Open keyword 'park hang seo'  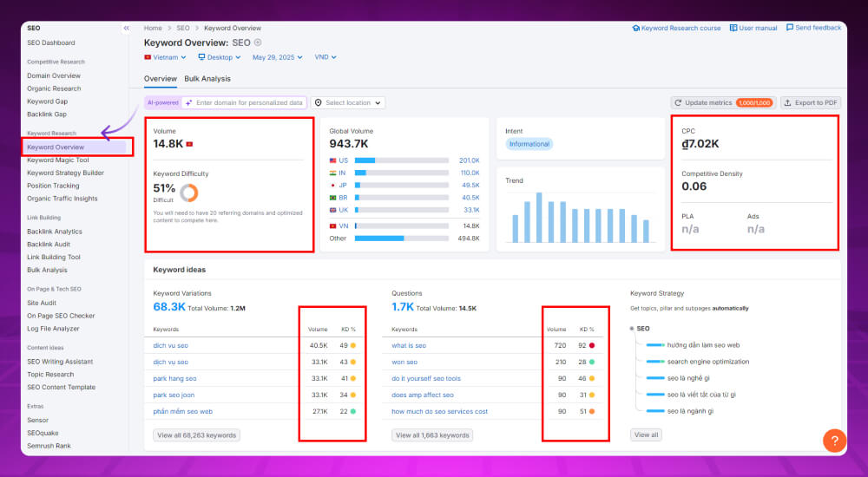pos(174,378)
